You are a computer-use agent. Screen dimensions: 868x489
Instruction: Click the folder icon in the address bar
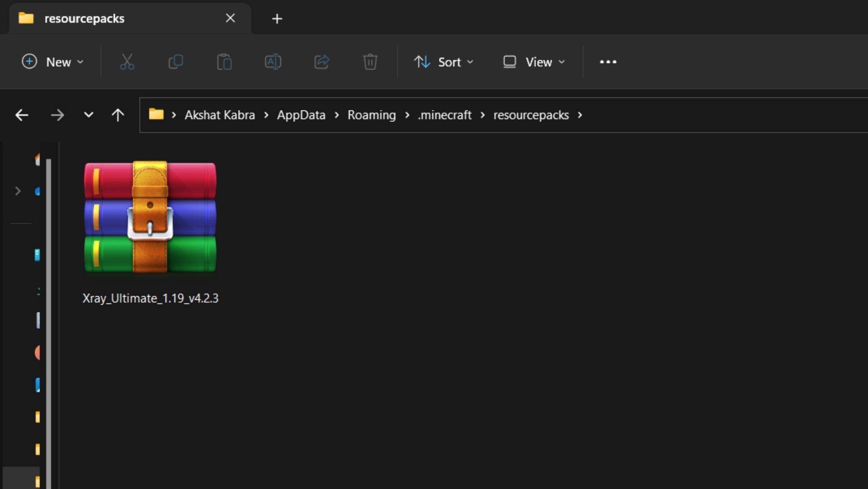click(156, 115)
